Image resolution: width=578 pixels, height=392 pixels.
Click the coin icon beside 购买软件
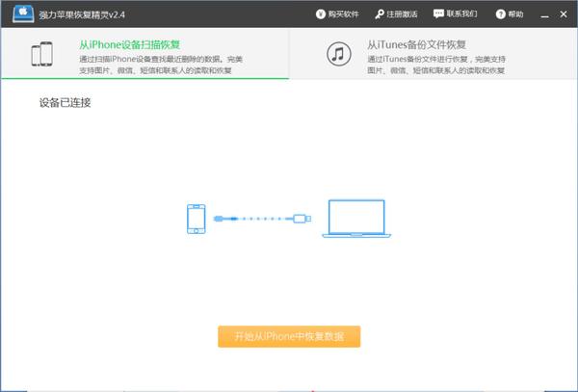321,14
